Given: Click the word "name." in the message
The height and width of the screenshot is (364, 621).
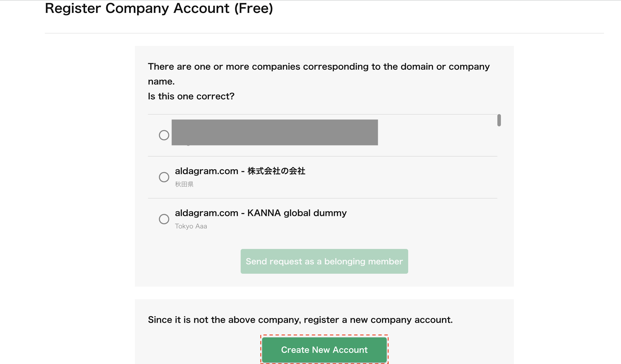Looking at the screenshot, I should [161, 82].
